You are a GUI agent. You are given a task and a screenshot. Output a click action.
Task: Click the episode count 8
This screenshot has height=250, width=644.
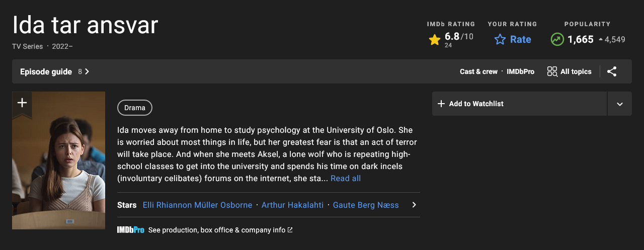(x=80, y=71)
